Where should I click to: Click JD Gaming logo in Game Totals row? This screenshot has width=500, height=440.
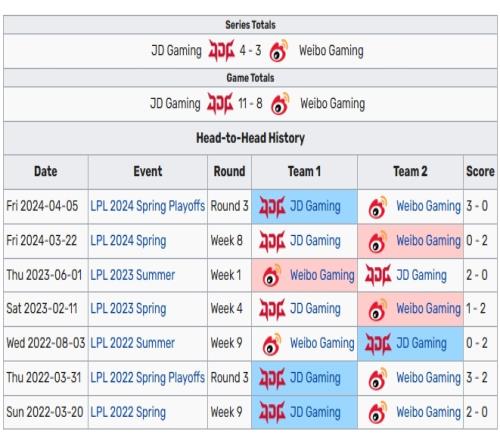pos(220,103)
